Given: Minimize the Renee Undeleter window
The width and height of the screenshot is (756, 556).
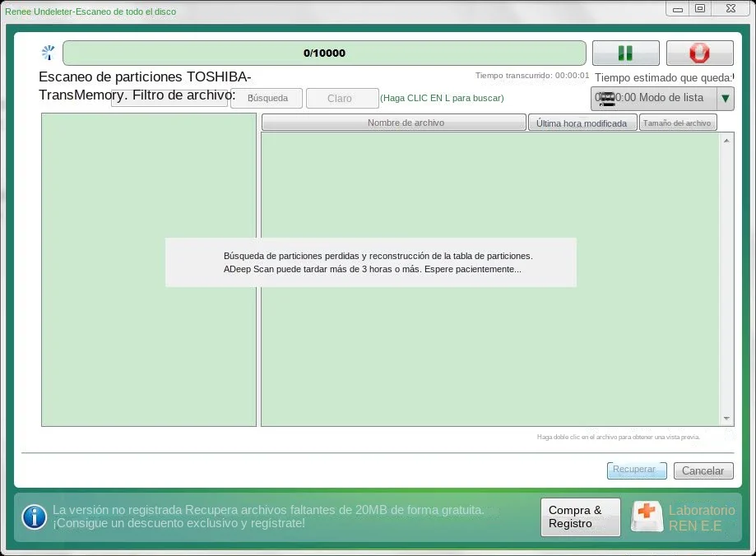Looking at the screenshot, I should coord(677,9).
